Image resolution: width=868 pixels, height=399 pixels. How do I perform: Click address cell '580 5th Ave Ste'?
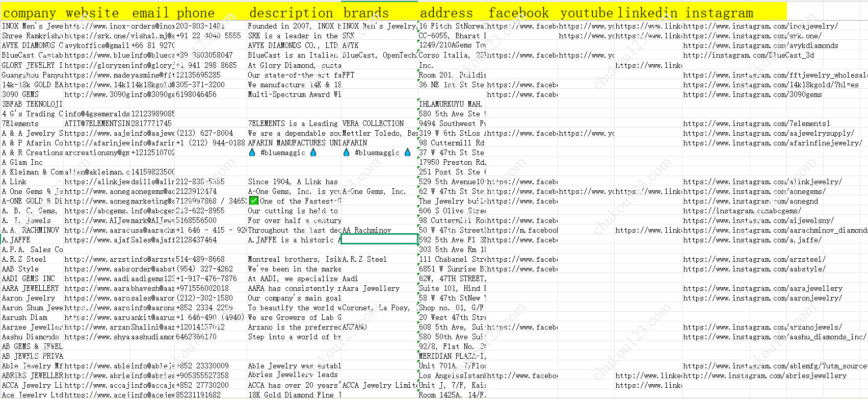[452, 114]
